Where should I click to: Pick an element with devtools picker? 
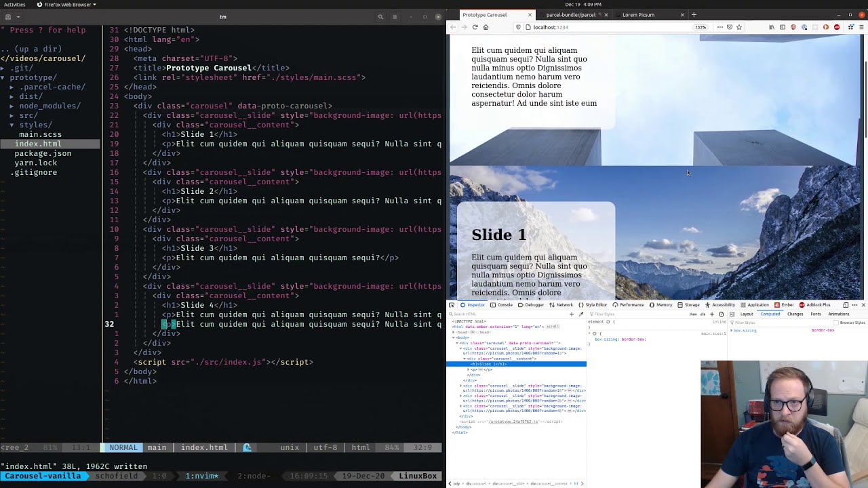click(452, 305)
